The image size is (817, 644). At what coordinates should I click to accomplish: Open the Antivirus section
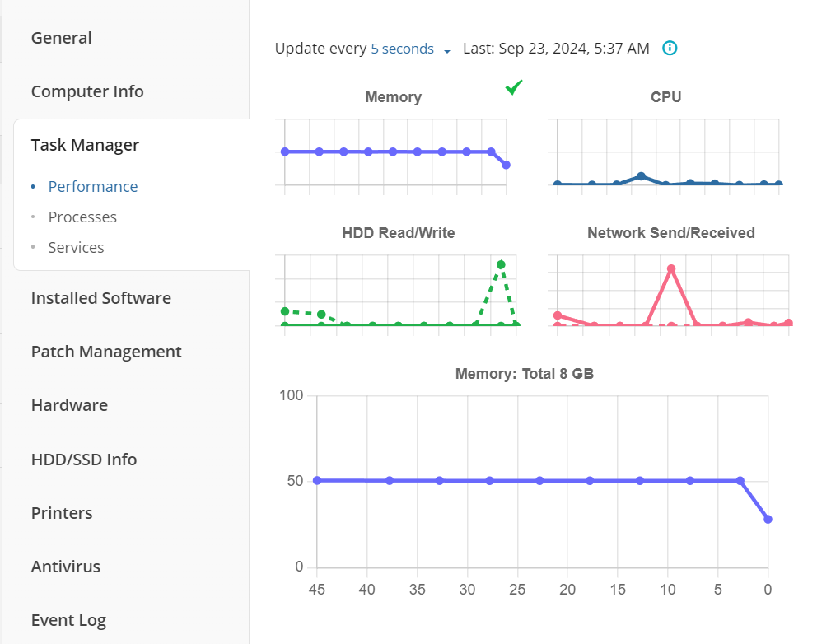66,567
